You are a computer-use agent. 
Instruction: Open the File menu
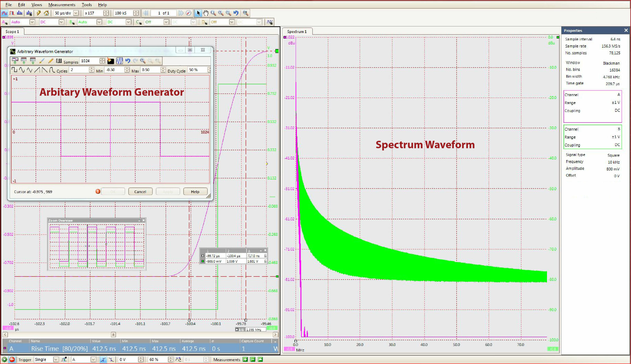click(x=8, y=5)
